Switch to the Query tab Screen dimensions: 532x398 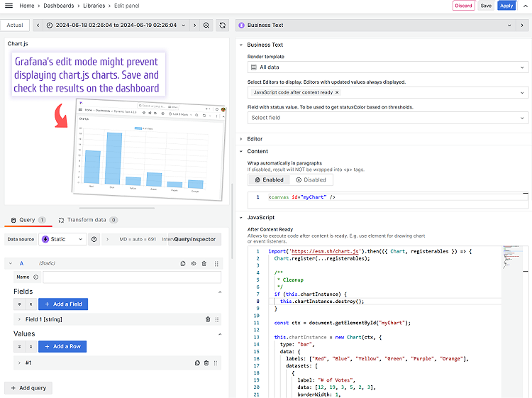pyautogui.click(x=28, y=220)
